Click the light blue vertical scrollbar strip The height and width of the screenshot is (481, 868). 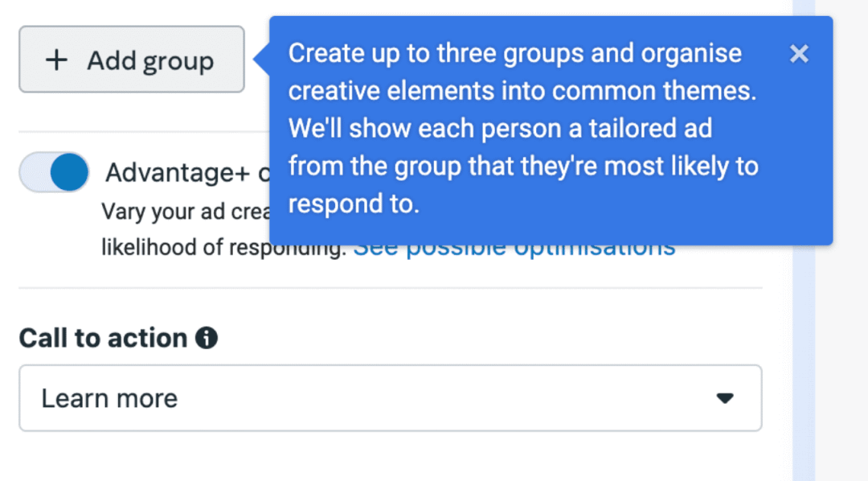point(803,240)
